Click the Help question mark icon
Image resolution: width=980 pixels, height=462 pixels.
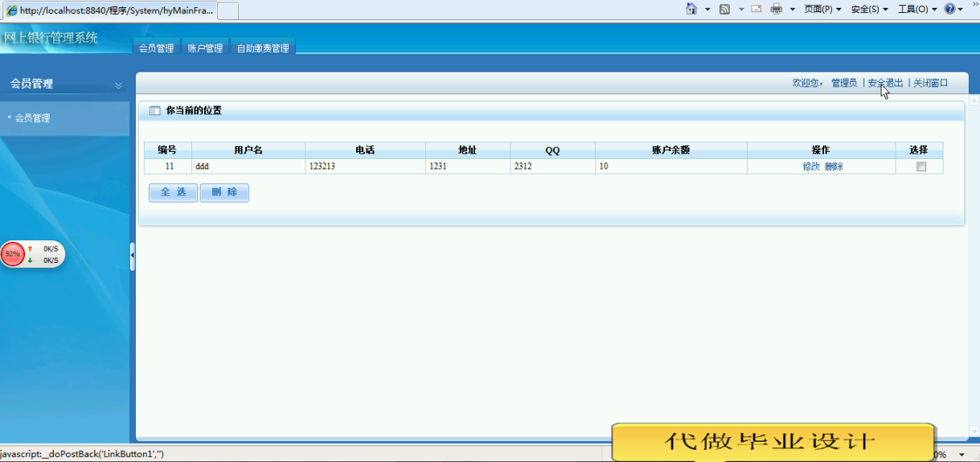pyautogui.click(x=949, y=9)
